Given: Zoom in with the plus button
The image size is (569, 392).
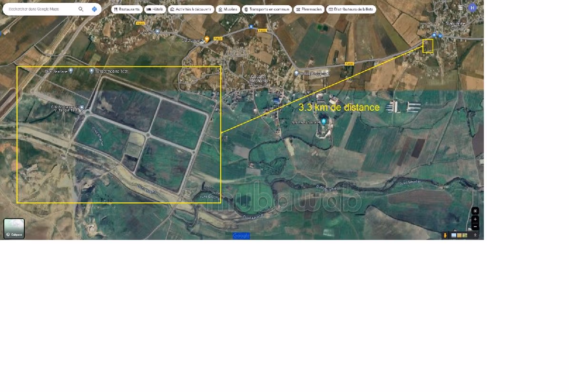Looking at the screenshot, I should (475, 220).
